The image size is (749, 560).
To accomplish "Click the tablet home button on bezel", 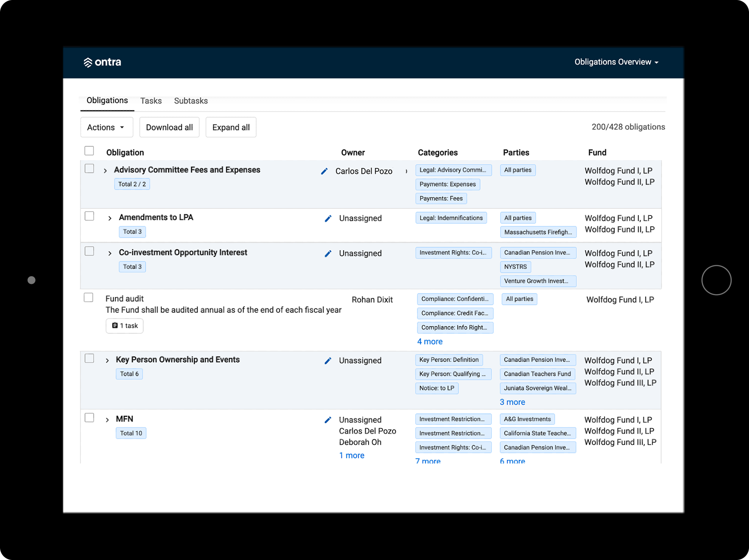I will [716, 280].
